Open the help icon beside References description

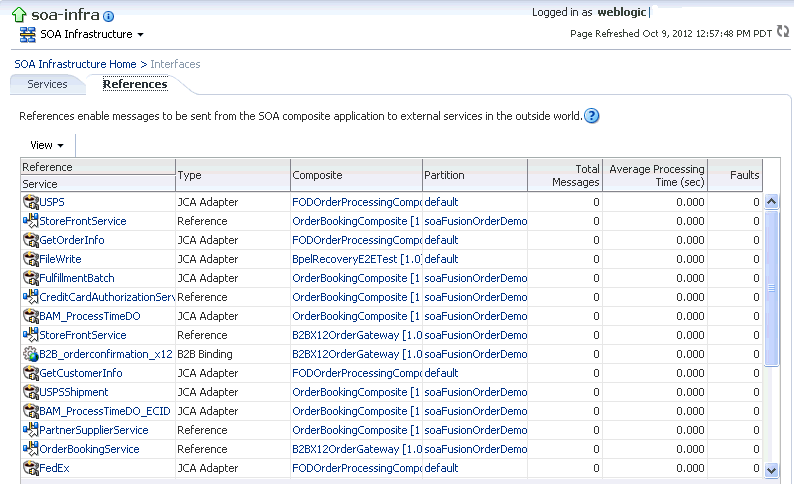591,116
